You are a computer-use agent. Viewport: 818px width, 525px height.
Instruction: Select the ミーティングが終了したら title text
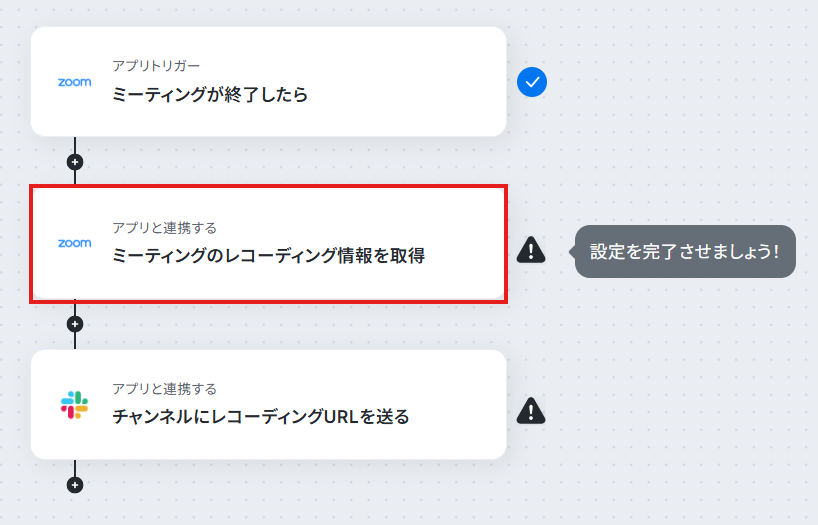click(210, 94)
